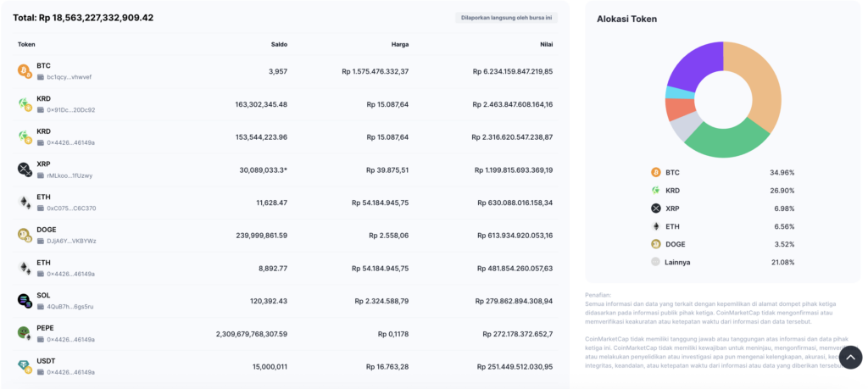Click the wallet icon beside bc1qcy...vhwvef address
This screenshot has width=868, height=389.
[41, 77]
